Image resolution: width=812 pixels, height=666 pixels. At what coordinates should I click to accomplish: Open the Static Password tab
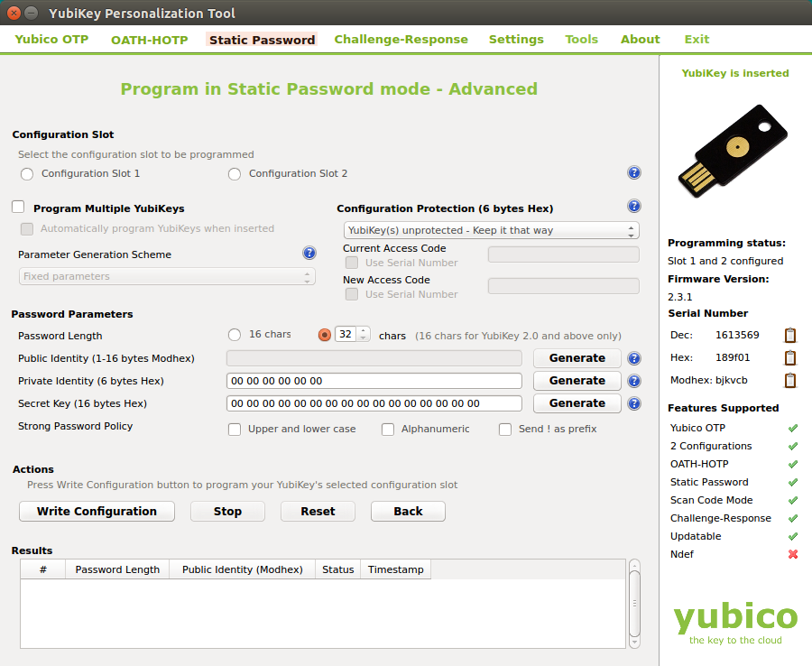tap(262, 40)
